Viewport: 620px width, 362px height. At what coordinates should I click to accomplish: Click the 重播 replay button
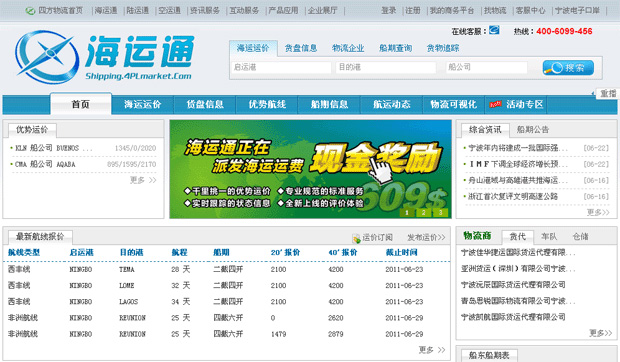[x=607, y=94]
